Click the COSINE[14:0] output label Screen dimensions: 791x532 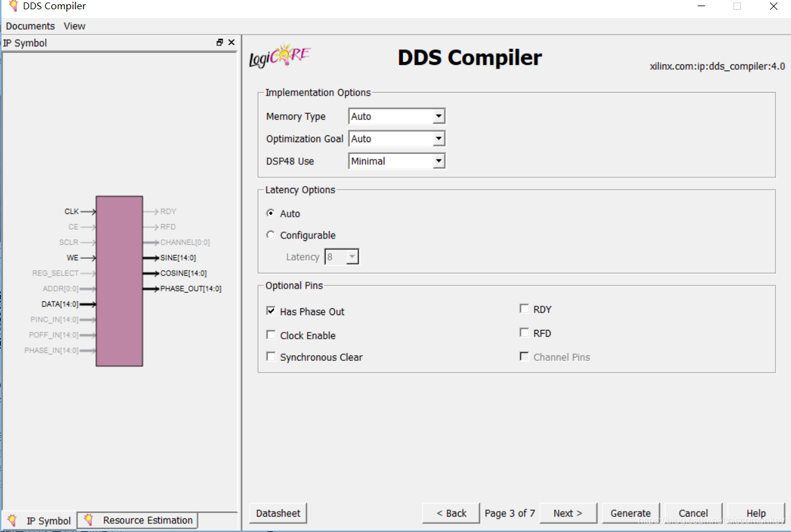tap(184, 273)
